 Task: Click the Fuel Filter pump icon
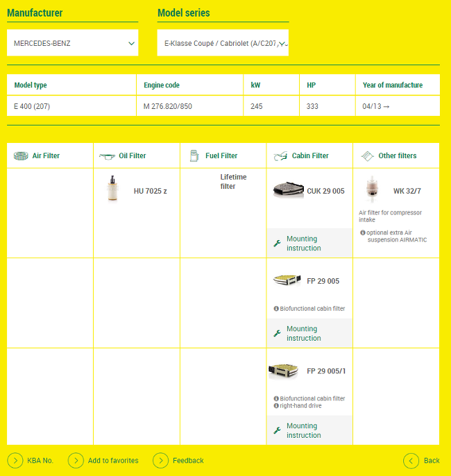pyautogui.click(x=194, y=155)
